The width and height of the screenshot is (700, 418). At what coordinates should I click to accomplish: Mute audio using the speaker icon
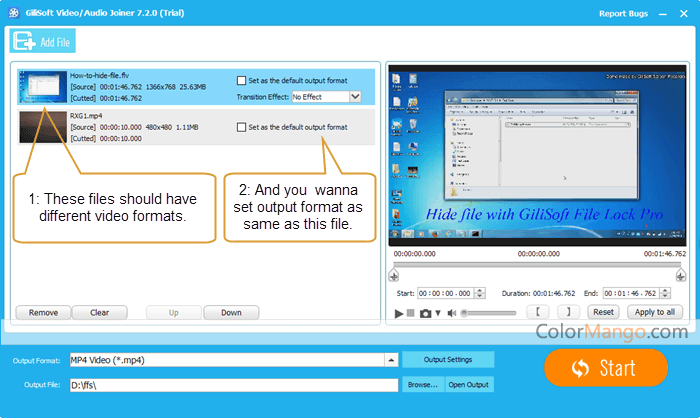(452, 313)
